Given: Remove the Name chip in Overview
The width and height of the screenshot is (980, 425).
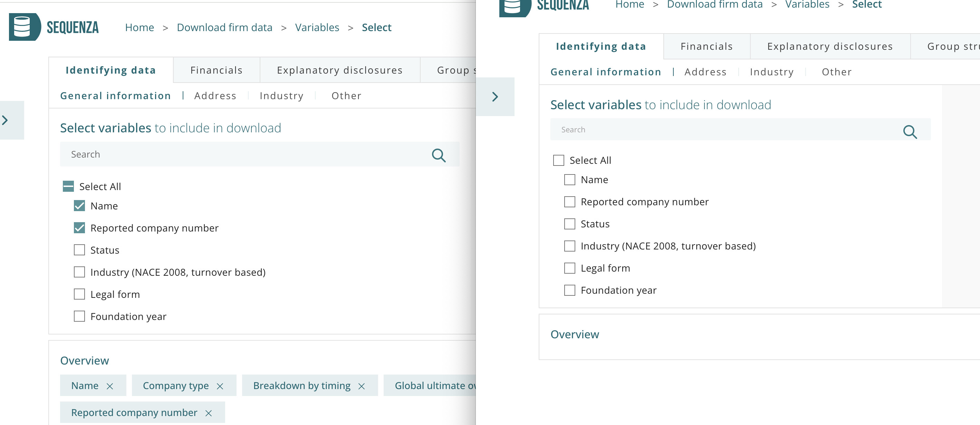Looking at the screenshot, I should tap(110, 386).
